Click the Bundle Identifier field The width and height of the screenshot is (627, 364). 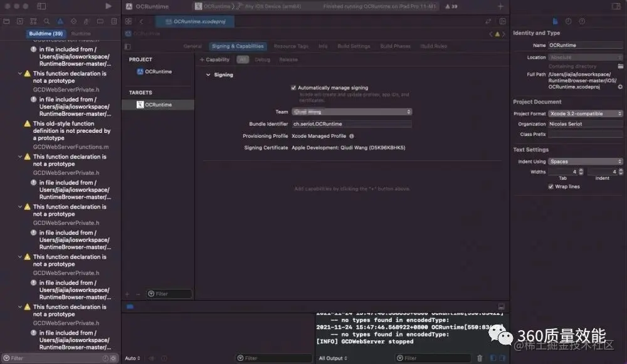[x=352, y=124]
